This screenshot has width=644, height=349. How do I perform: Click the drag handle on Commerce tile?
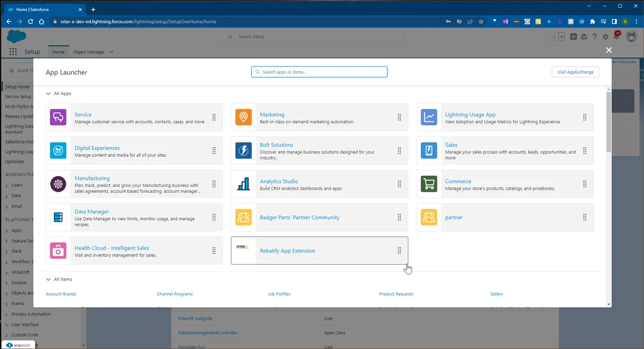tap(585, 184)
